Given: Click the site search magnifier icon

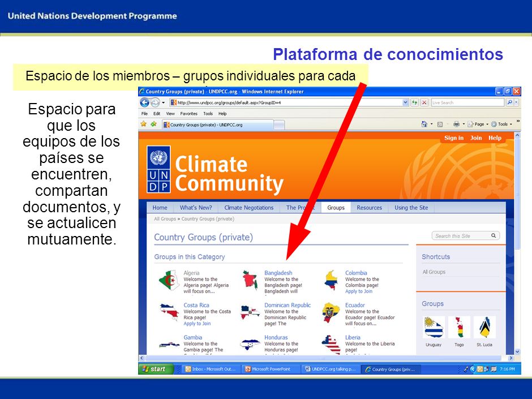Looking at the screenshot, I should [494, 235].
